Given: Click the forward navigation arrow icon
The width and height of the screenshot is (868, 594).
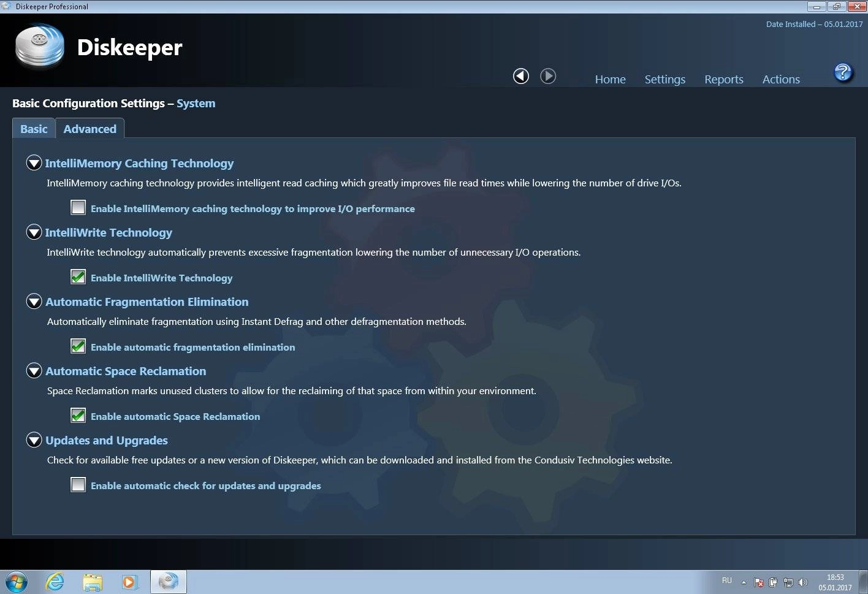Looking at the screenshot, I should click(x=548, y=76).
